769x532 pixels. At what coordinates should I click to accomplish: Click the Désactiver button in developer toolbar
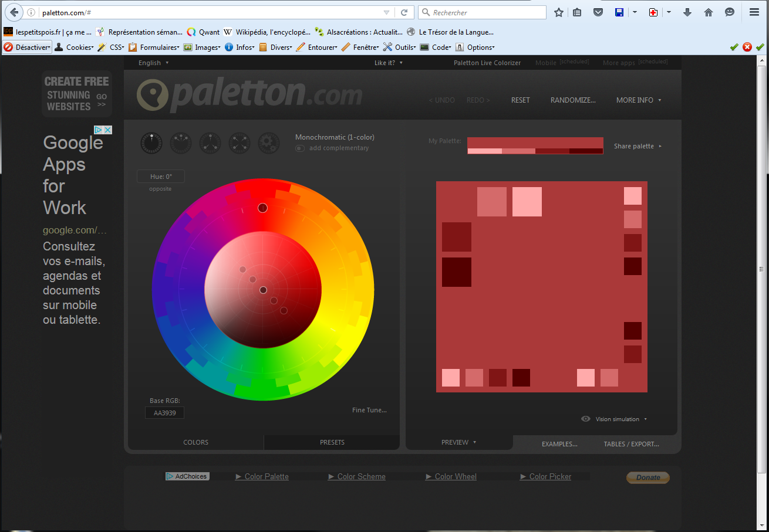click(27, 48)
